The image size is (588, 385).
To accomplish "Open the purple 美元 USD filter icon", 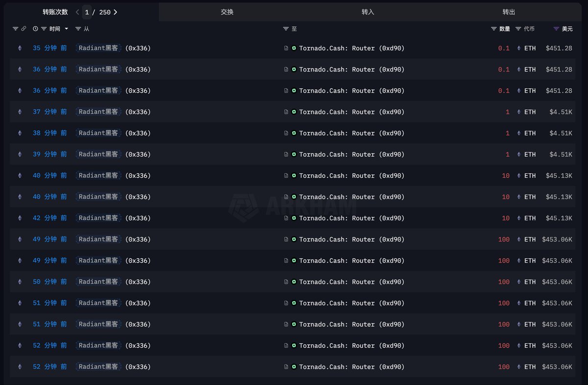I will coord(556,29).
